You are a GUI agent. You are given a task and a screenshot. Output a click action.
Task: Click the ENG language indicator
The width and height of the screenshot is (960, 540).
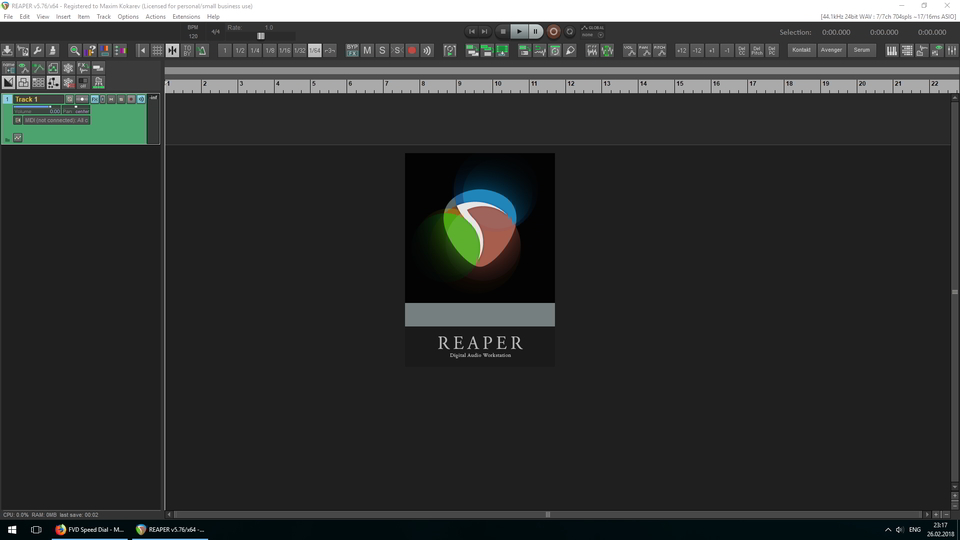915,530
